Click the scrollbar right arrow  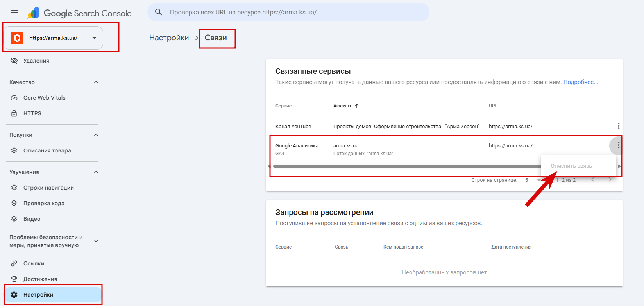(x=619, y=166)
